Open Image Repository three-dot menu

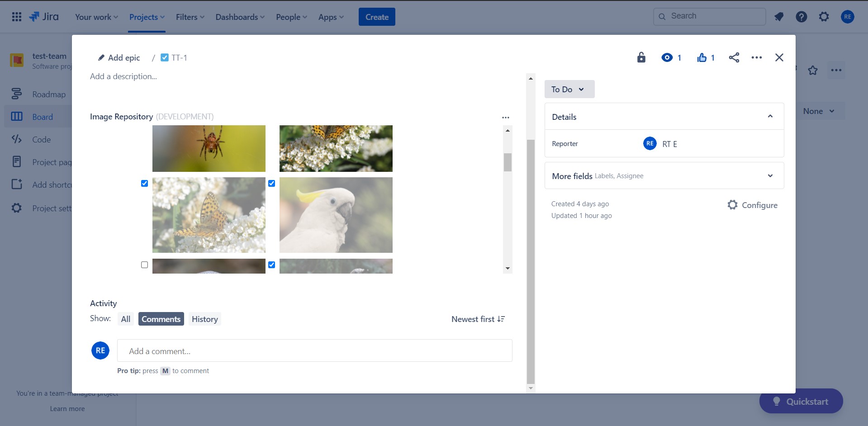coord(505,117)
